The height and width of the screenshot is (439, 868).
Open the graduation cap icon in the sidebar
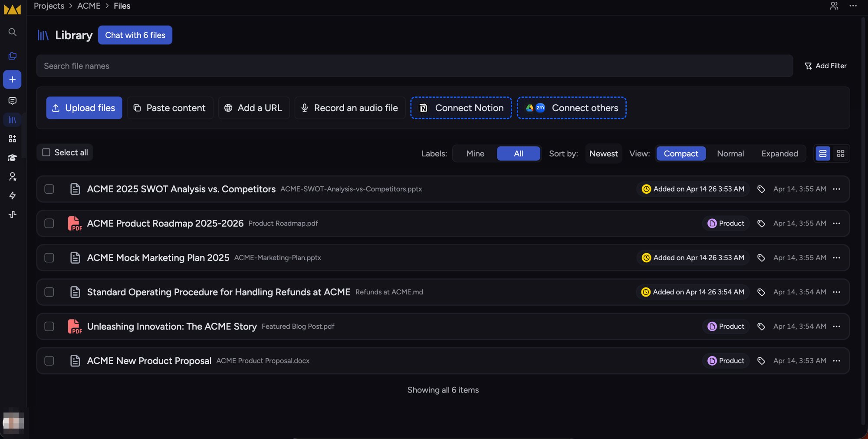13,158
